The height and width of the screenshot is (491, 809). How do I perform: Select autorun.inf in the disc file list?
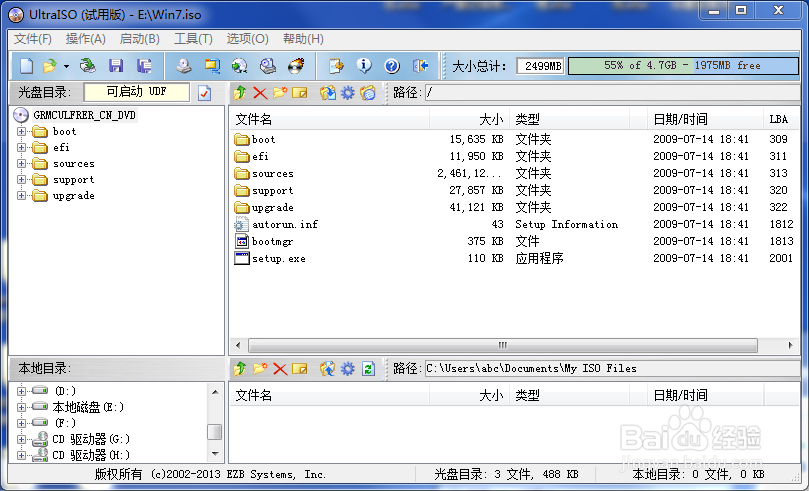(x=285, y=224)
